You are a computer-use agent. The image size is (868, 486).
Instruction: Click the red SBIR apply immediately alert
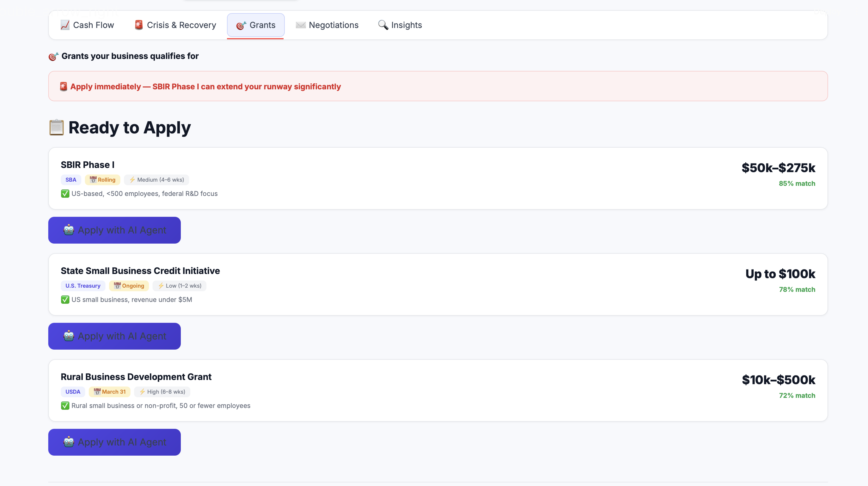[206, 87]
